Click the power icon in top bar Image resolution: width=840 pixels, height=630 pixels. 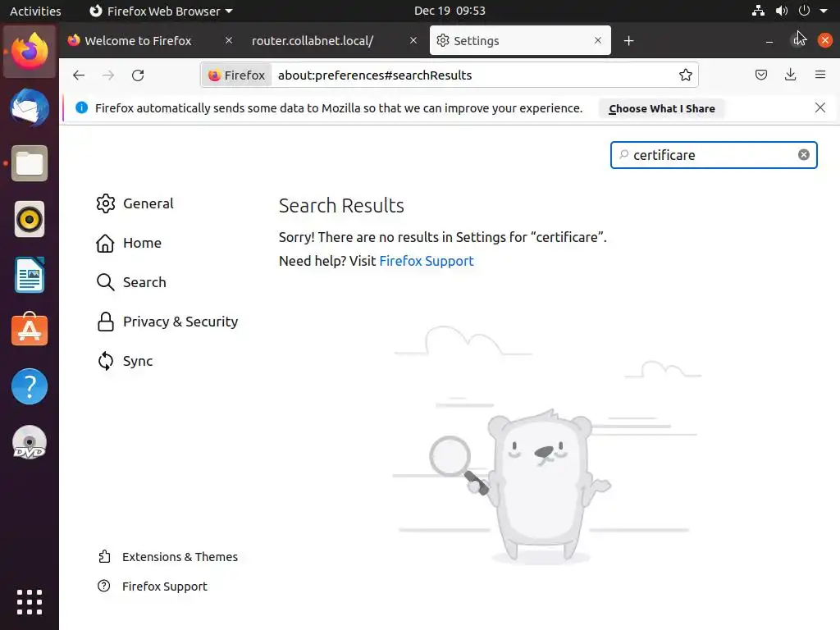[x=804, y=11]
